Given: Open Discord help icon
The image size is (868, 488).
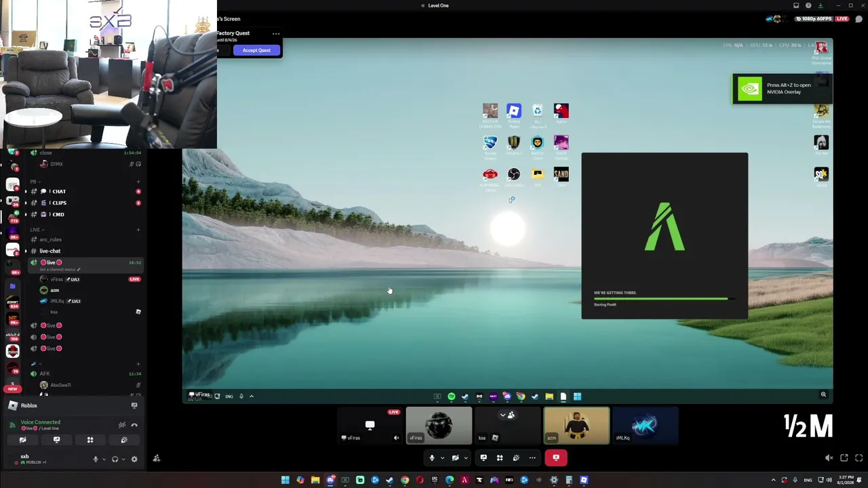Looking at the screenshot, I should pyautogui.click(x=808, y=5).
